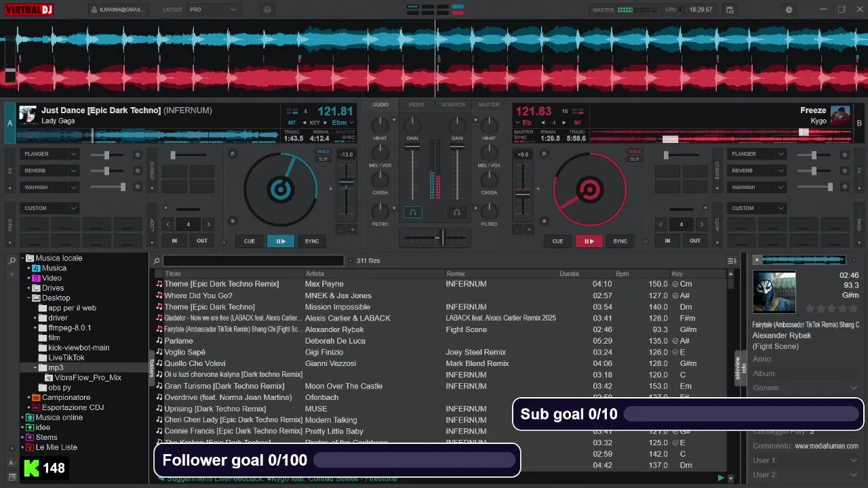Click the eject icon on deck B
The width and height of the screenshot is (868, 488).
click(542, 154)
